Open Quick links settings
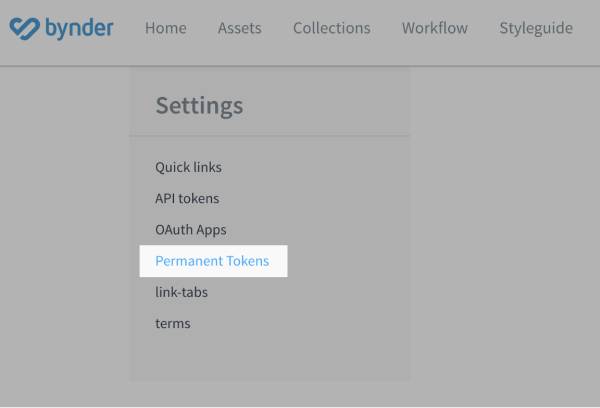 188,167
